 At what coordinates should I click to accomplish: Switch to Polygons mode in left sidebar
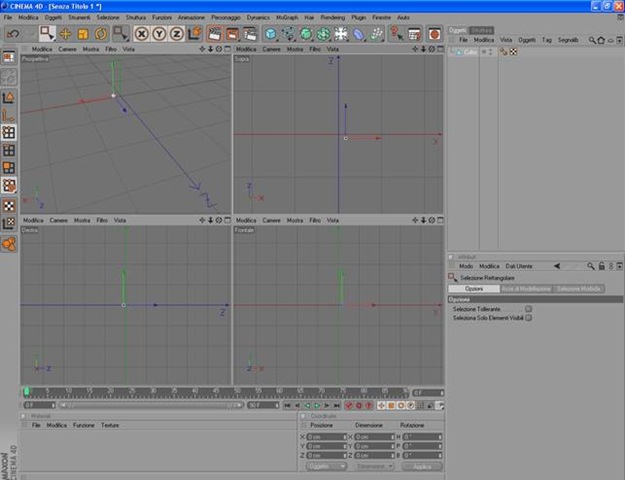click(x=9, y=168)
